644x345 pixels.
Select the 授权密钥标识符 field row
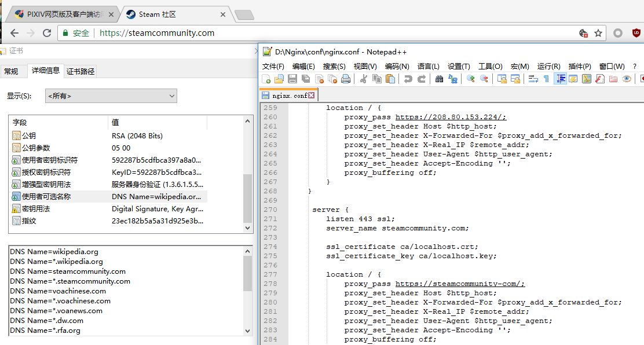109,172
